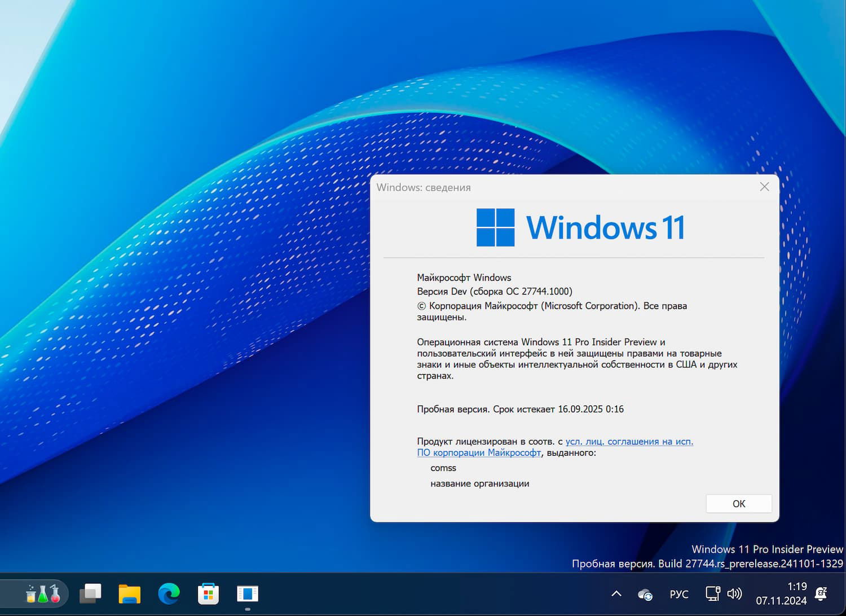Close the Windows: сведения dialog
The image size is (846, 616).
(764, 187)
